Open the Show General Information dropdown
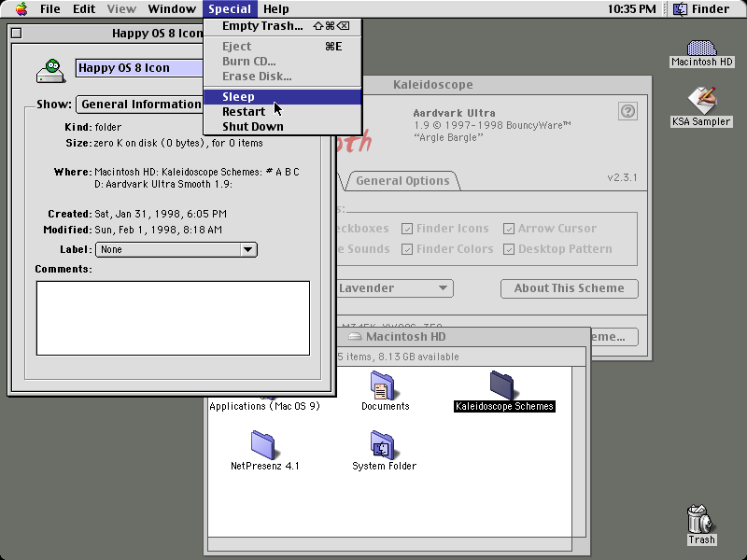The height and width of the screenshot is (560, 747). [141, 105]
